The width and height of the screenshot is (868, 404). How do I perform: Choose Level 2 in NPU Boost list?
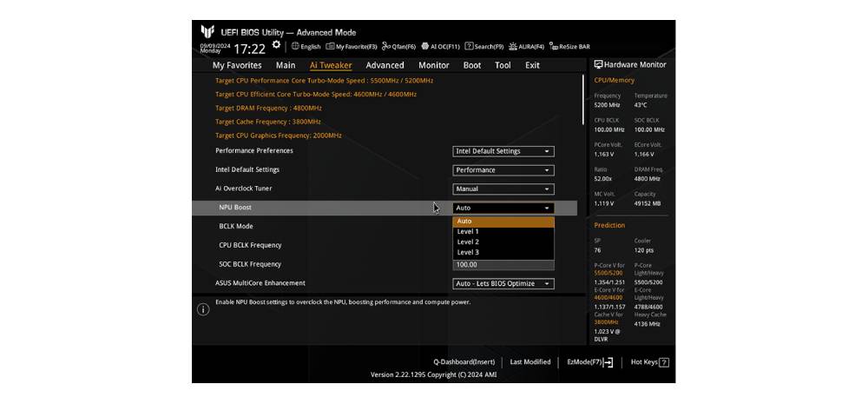pyautogui.click(x=503, y=242)
